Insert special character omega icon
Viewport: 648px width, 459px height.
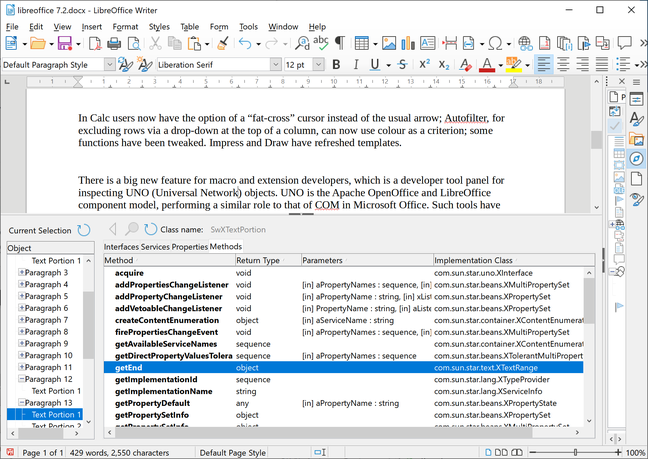pyautogui.click(x=495, y=43)
